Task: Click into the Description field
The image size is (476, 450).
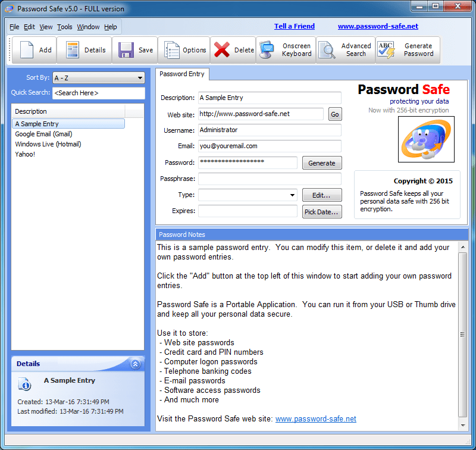Action: pyautogui.click(x=270, y=98)
